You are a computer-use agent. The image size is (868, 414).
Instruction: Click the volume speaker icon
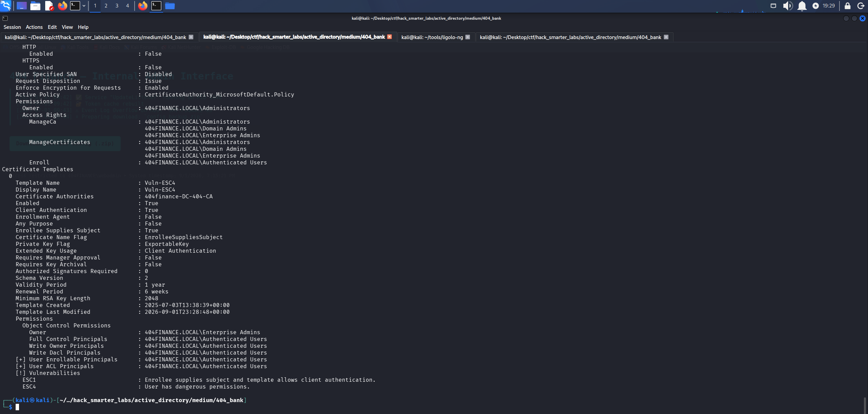787,6
